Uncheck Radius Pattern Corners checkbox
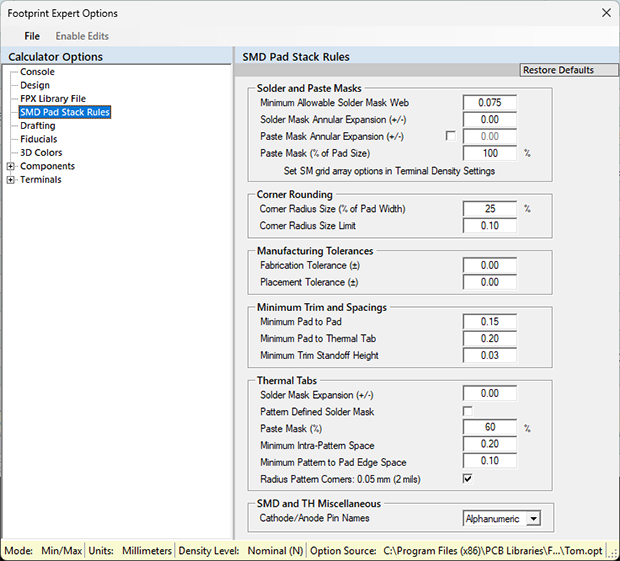The width and height of the screenshot is (620, 561). [x=467, y=479]
